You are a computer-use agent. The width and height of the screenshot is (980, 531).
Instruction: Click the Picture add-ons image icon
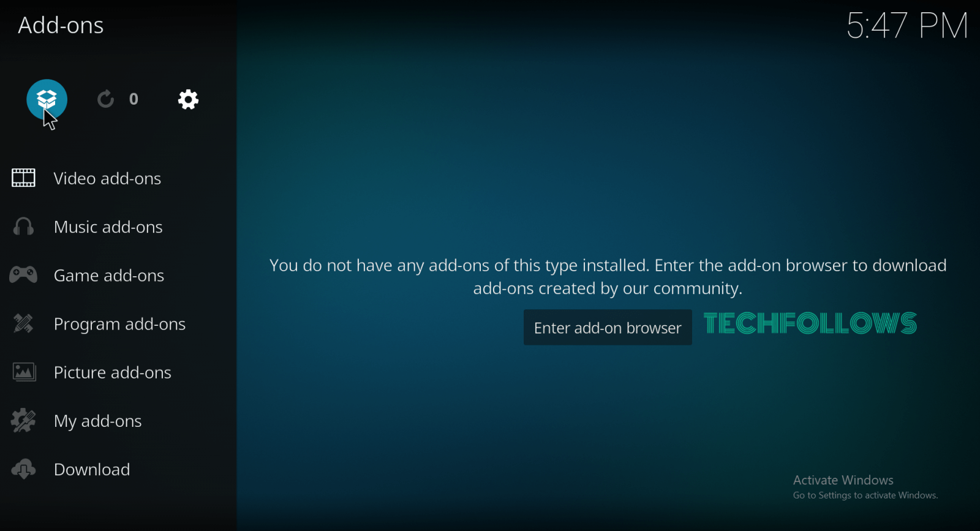[x=24, y=372]
